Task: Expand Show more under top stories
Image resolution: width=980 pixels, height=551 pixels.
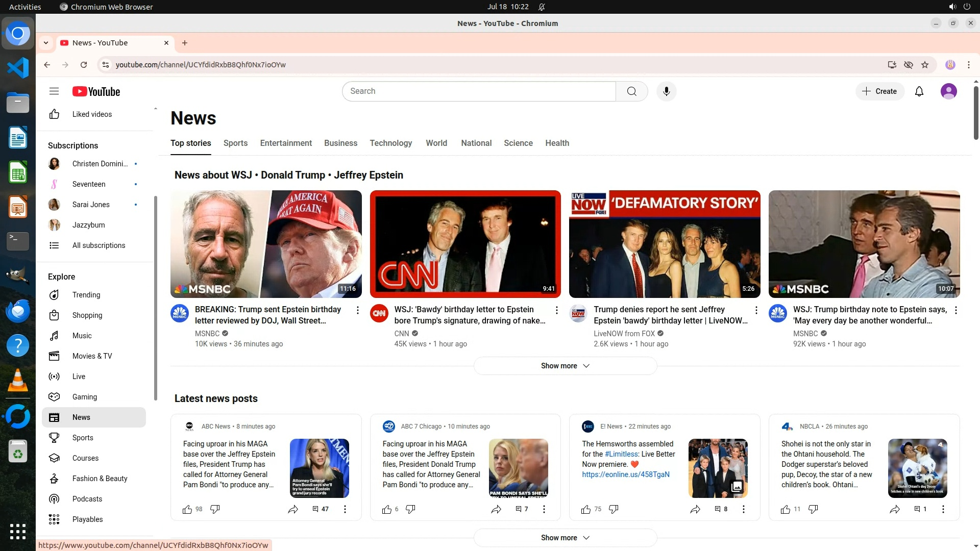Action: pyautogui.click(x=565, y=366)
